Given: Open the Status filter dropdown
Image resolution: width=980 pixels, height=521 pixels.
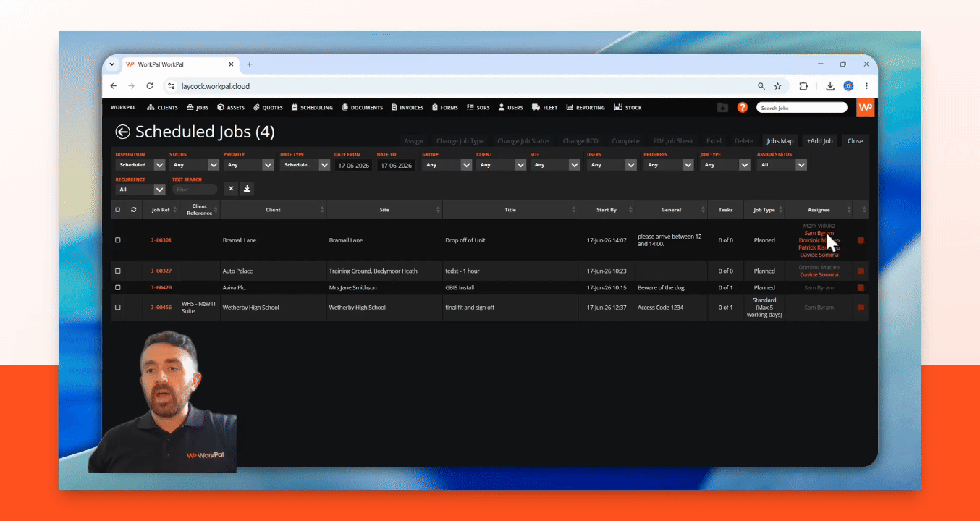Looking at the screenshot, I should 195,165.
